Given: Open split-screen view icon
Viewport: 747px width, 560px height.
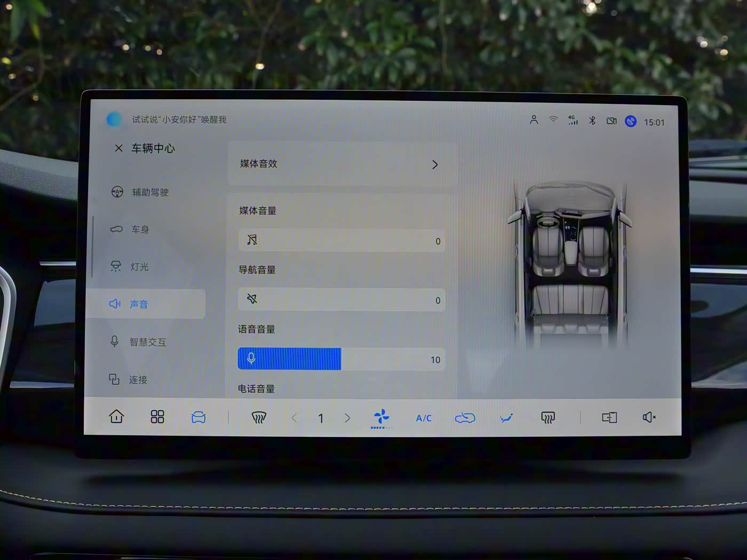Looking at the screenshot, I should click(609, 418).
